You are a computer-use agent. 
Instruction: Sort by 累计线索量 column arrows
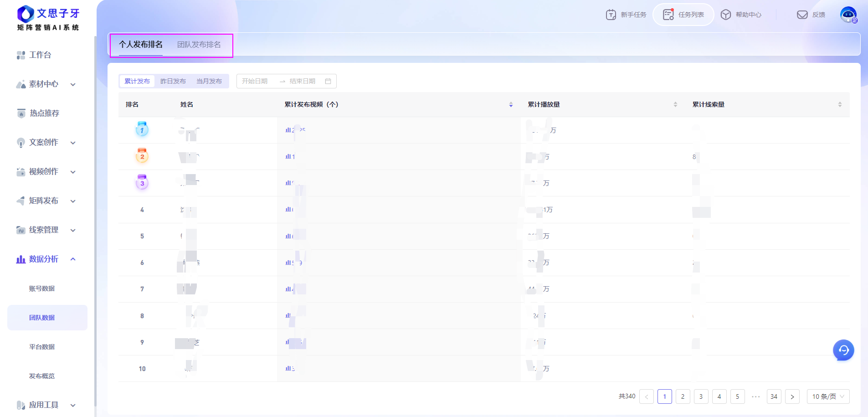pos(840,105)
